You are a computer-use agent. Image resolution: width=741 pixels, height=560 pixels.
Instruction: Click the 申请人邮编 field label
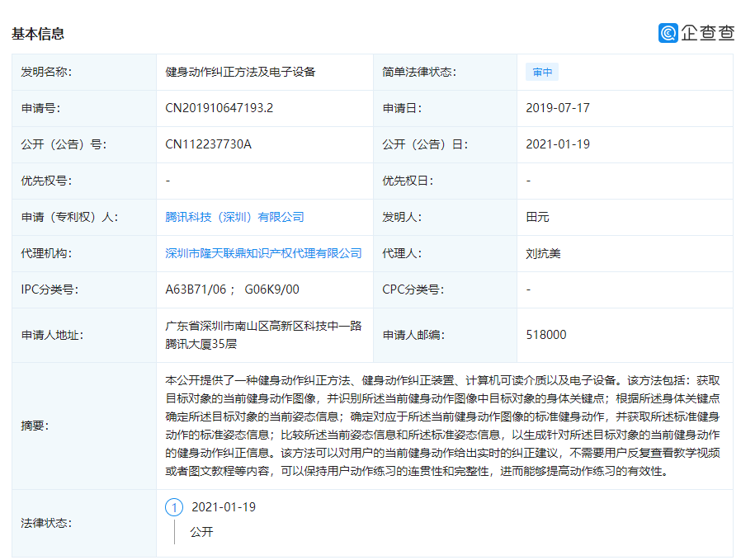[413, 335]
